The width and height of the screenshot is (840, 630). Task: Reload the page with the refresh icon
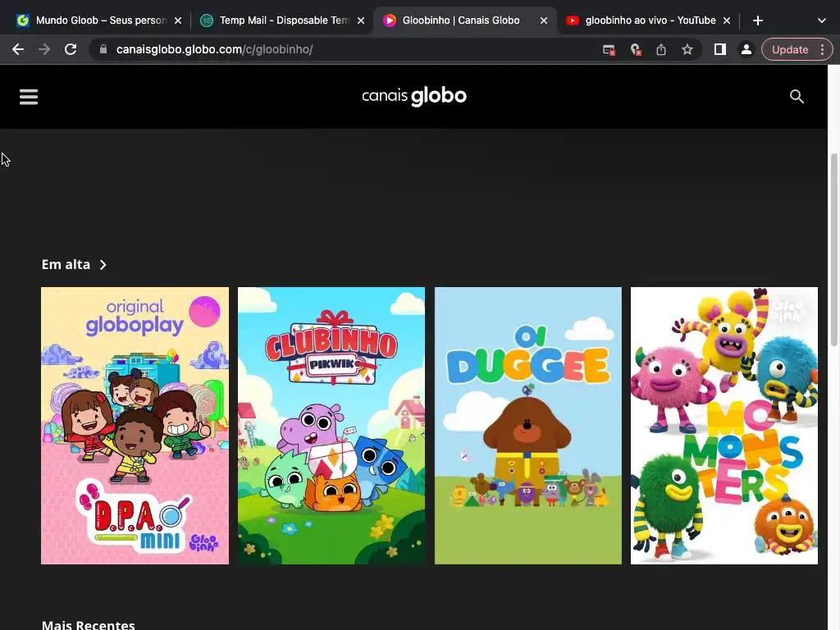click(71, 50)
